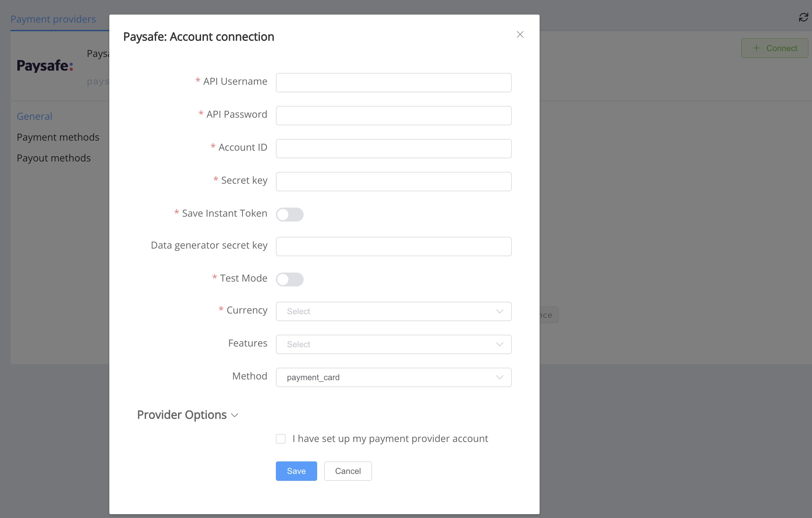Screen dimensions: 812x518
Task: Switch to General settings tab
Action: click(x=35, y=116)
